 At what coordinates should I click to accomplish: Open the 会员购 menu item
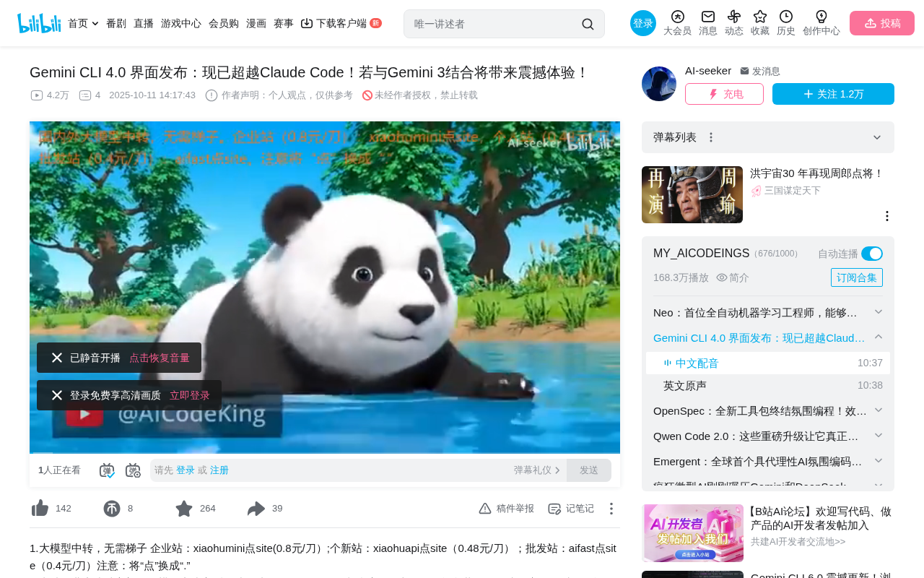coord(224,24)
